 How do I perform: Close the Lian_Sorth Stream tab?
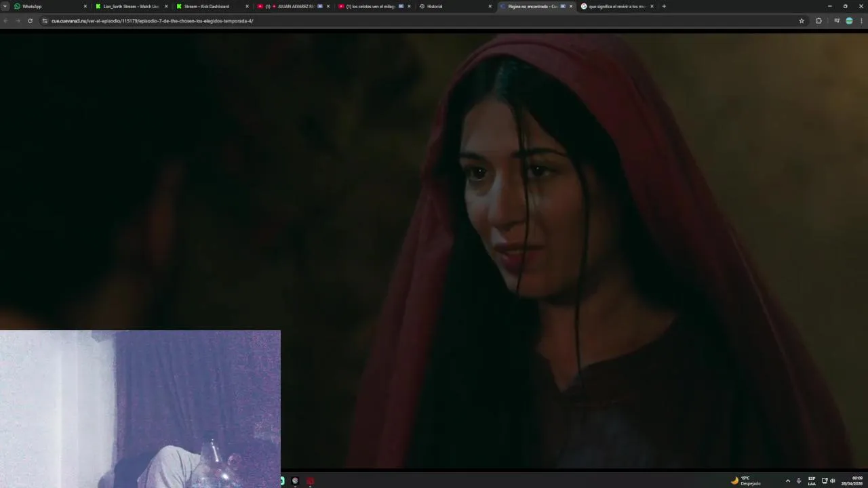pyautogui.click(x=166, y=6)
